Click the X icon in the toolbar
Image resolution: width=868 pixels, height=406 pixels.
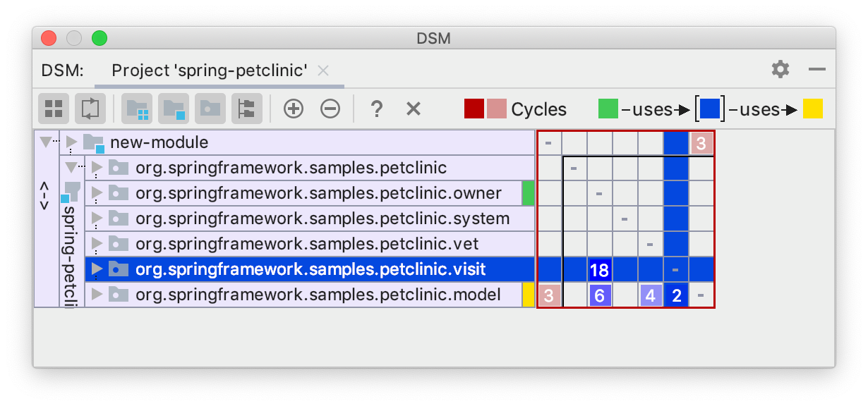(x=414, y=109)
